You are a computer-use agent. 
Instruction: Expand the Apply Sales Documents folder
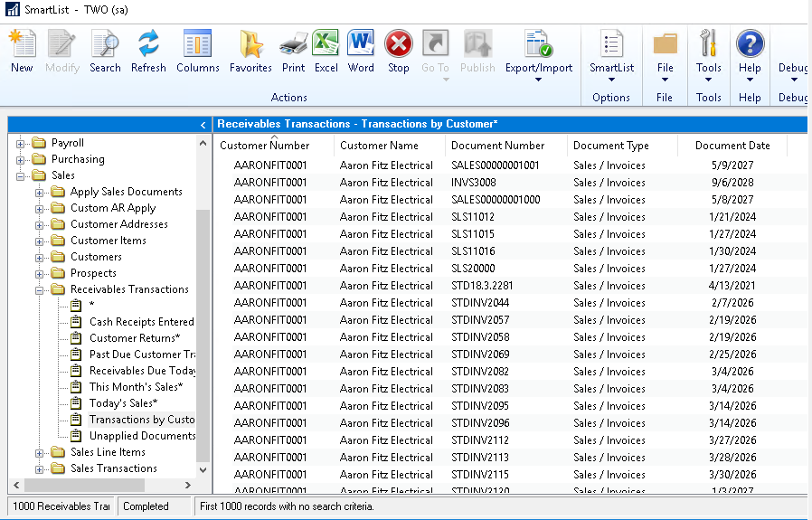pyautogui.click(x=39, y=193)
